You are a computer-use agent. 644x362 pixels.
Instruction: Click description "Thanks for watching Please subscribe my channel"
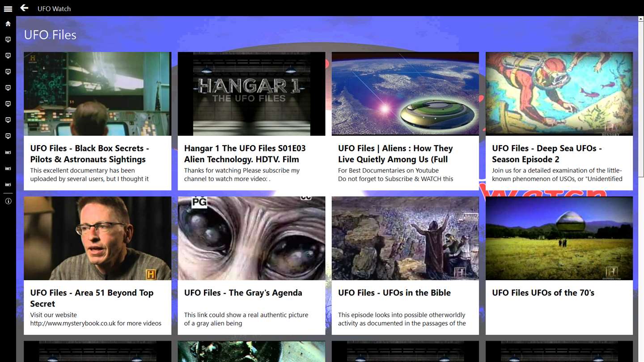[x=242, y=175]
